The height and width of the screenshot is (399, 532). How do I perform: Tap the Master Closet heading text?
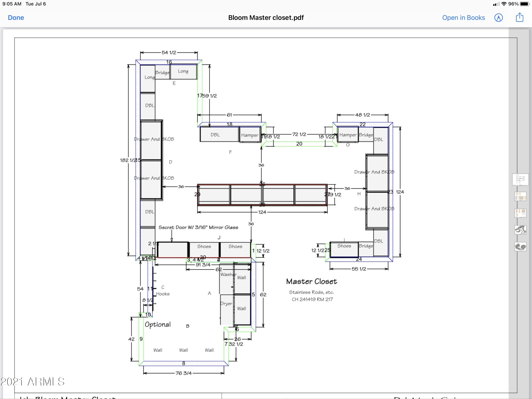[x=311, y=281]
